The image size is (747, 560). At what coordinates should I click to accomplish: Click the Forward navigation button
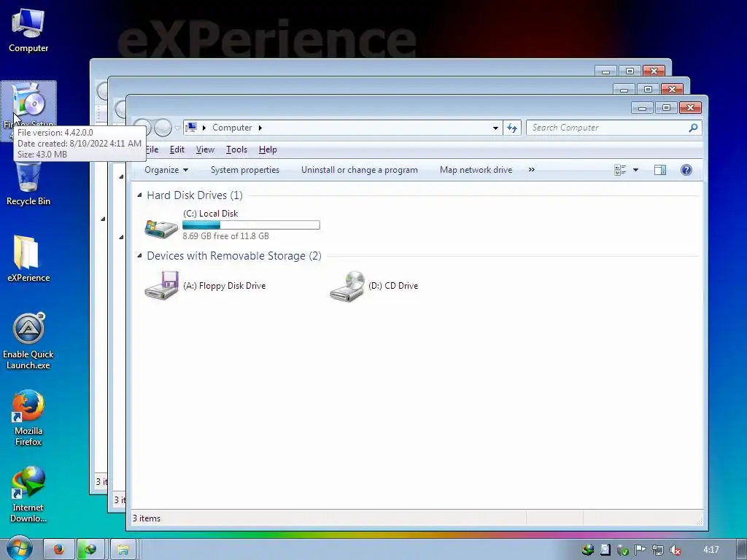[163, 128]
